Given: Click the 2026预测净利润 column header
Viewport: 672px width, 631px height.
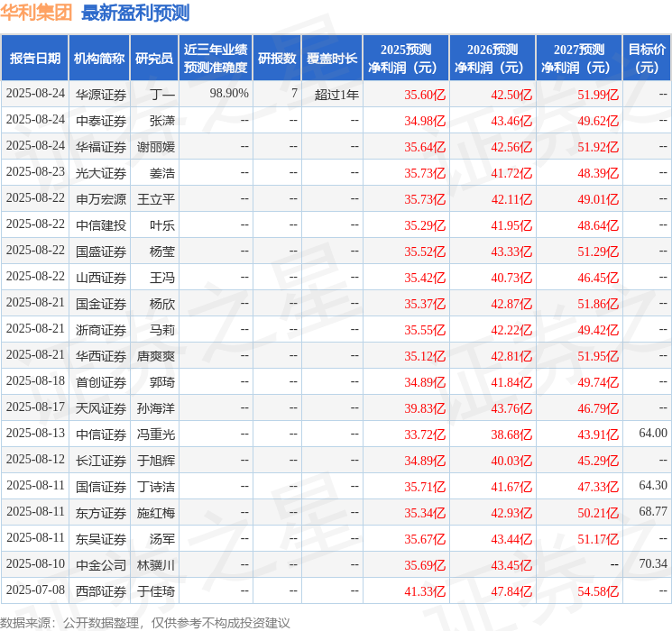Looking at the screenshot, I should point(492,59).
